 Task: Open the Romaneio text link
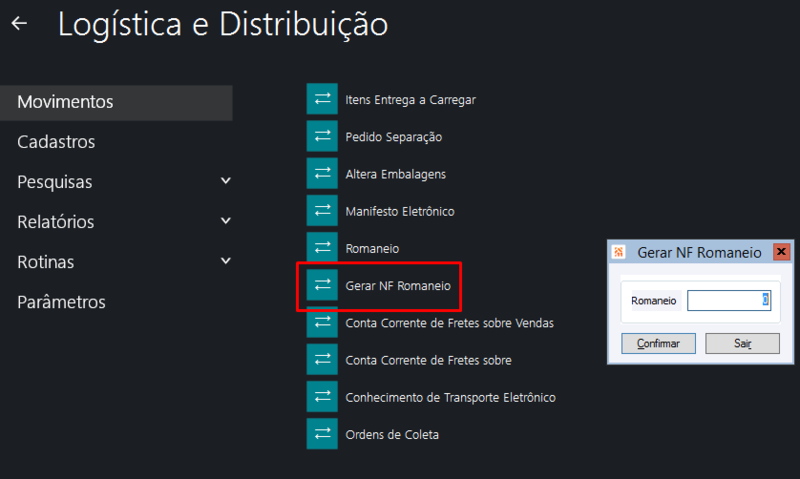point(372,248)
